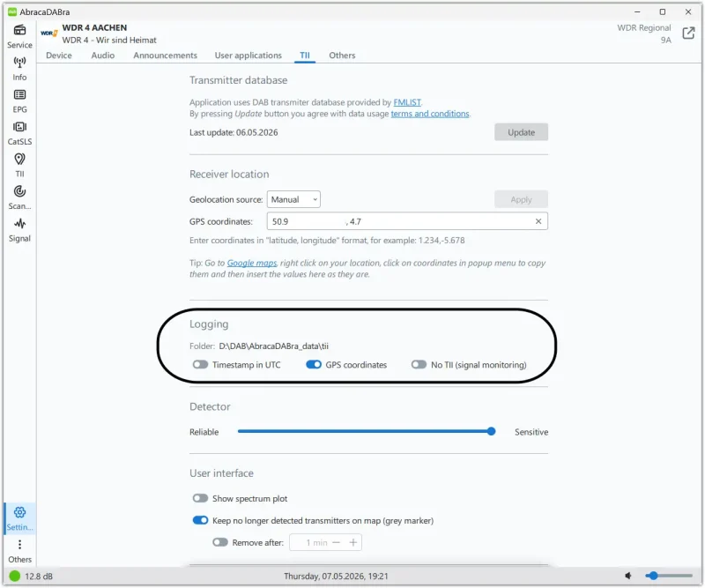Click the Update database button

point(521,132)
